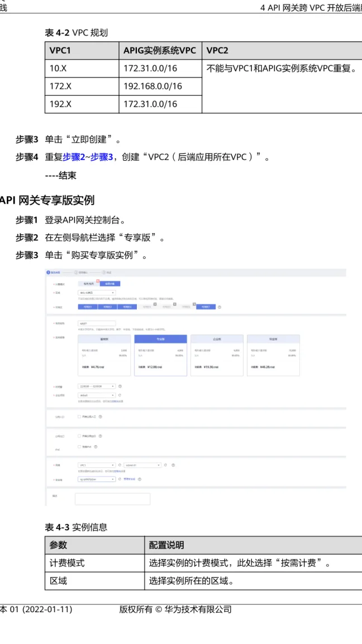Screen dimensions: 362x644
Task: Click the VPC1 column header
Action: tap(82, 50)
